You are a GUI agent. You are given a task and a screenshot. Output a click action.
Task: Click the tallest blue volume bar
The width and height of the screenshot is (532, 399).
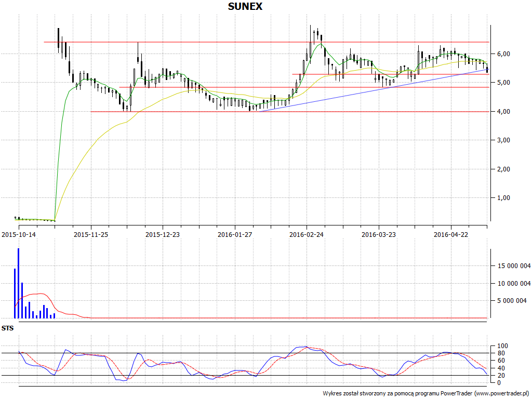point(18,283)
